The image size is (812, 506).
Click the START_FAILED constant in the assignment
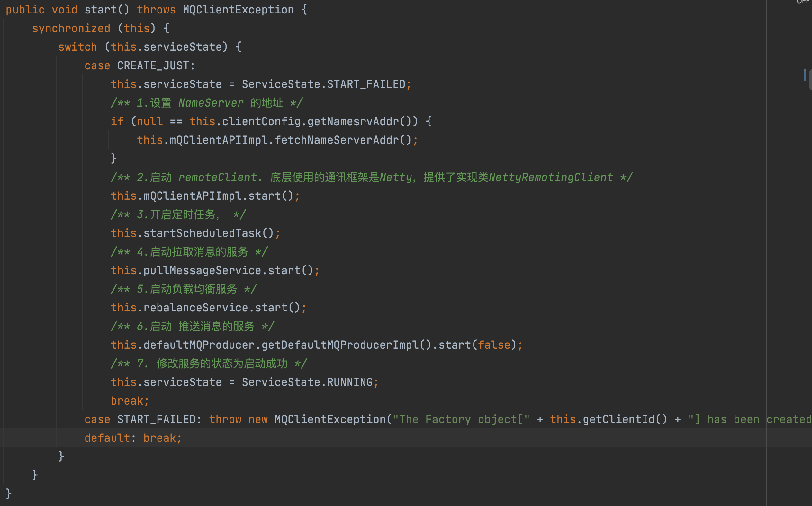pyautogui.click(x=366, y=84)
